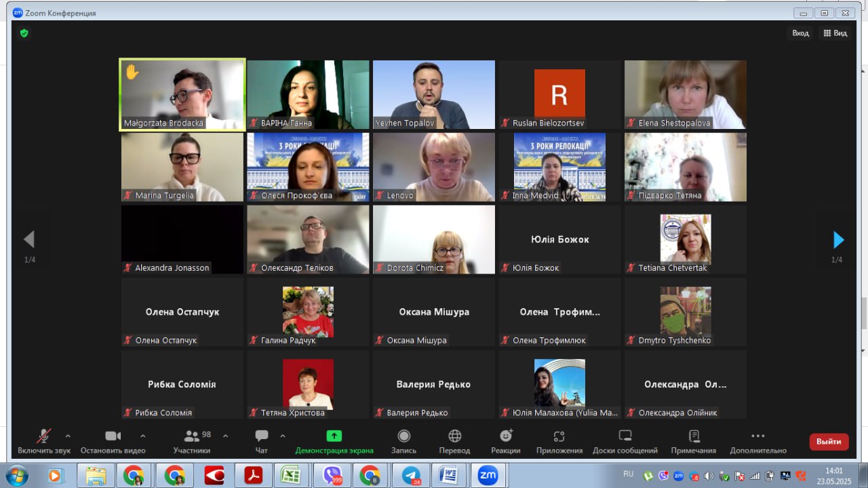Expand video options arrow beside camera
The image size is (868, 488).
click(142, 436)
